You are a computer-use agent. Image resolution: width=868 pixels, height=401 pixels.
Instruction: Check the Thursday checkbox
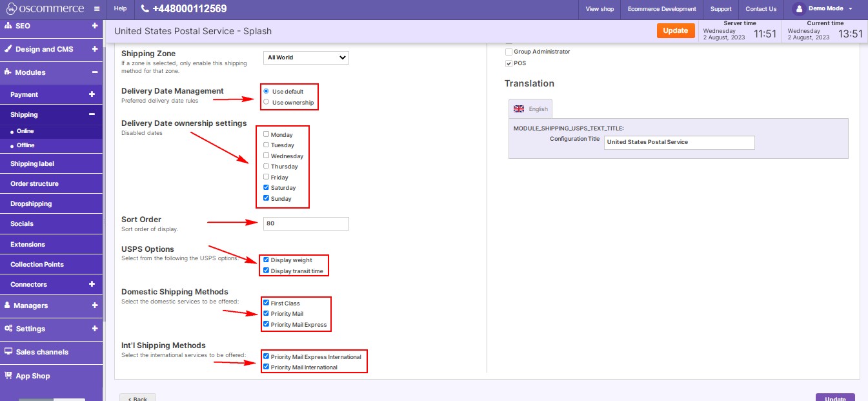(x=266, y=167)
